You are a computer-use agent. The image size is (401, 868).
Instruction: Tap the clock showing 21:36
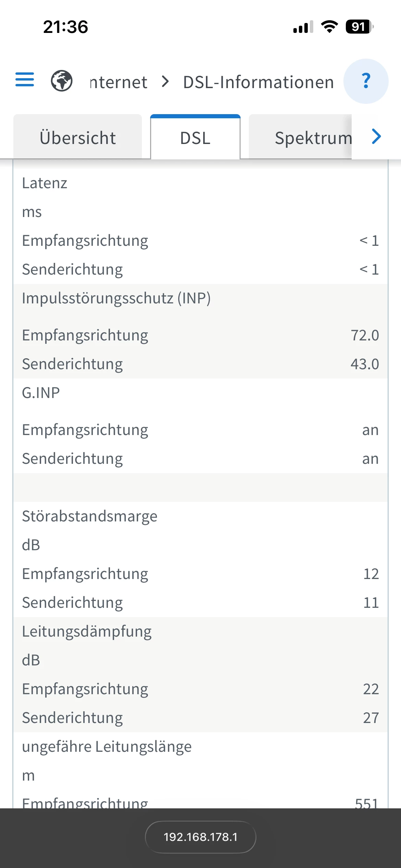[x=65, y=27]
